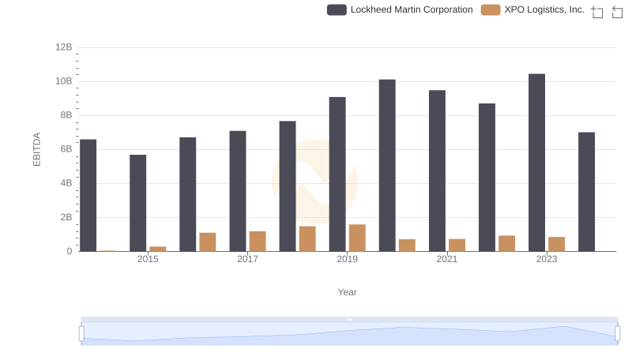The width and height of the screenshot is (632, 364).
Task: Select Lockheed Martin bar for 2019
Action: point(337,174)
